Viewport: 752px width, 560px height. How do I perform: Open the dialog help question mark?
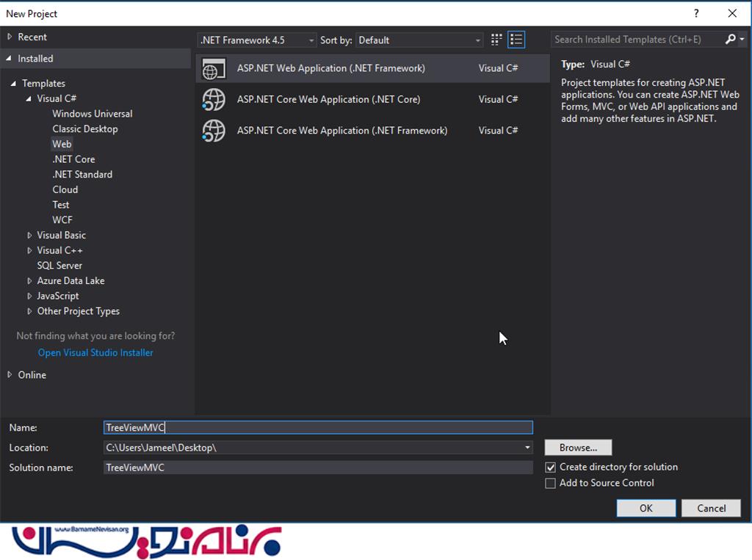(696, 13)
